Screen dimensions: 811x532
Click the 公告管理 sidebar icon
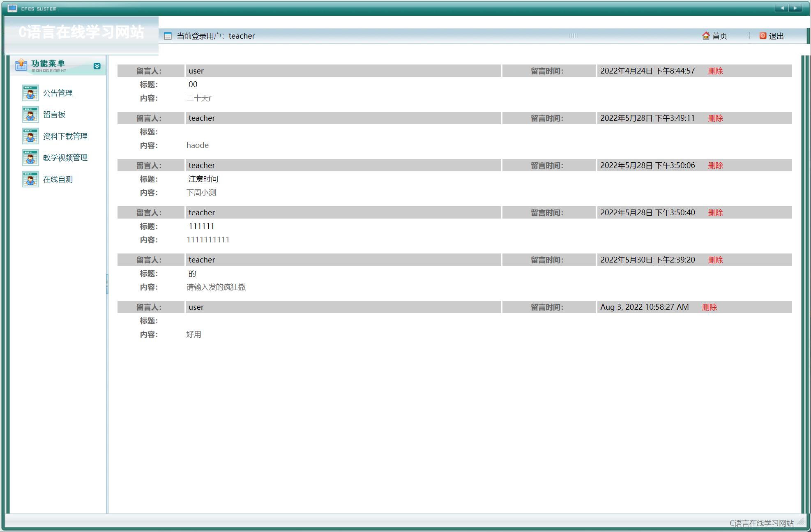[30, 93]
